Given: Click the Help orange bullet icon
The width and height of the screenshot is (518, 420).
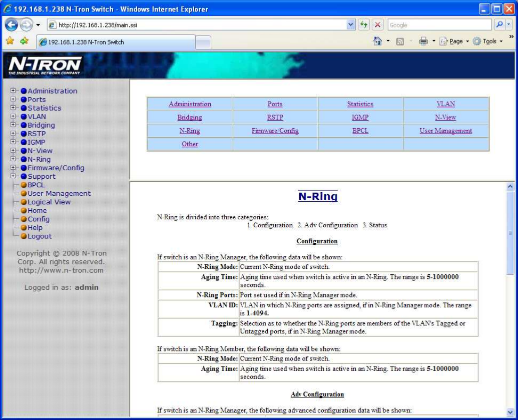Looking at the screenshot, I should [24, 228].
